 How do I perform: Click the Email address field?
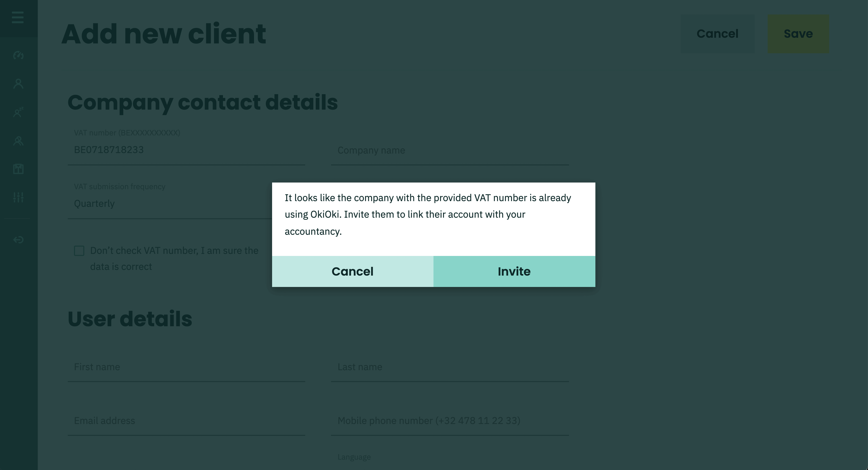click(x=186, y=420)
